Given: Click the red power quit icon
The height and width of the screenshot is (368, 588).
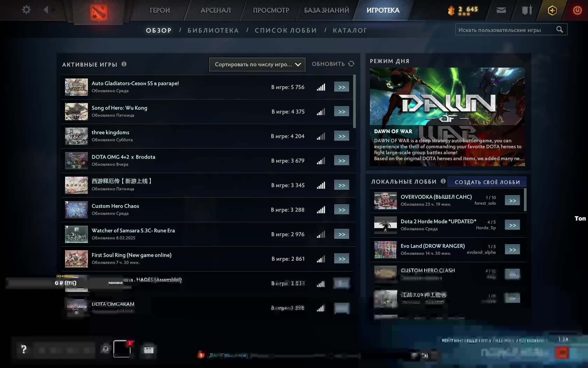Looking at the screenshot, I should coord(577,10).
